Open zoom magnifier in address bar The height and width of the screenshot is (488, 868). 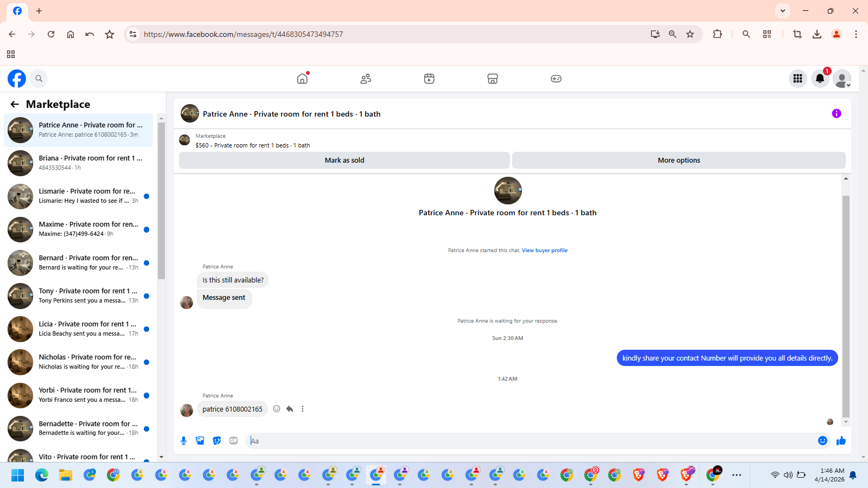[x=673, y=34]
